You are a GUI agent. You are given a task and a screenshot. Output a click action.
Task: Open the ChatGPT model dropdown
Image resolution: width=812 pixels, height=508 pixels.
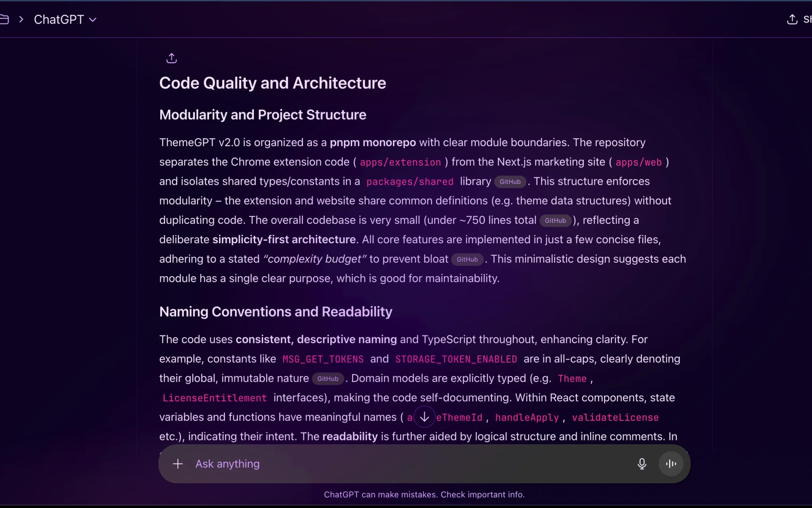[x=59, y=19]
